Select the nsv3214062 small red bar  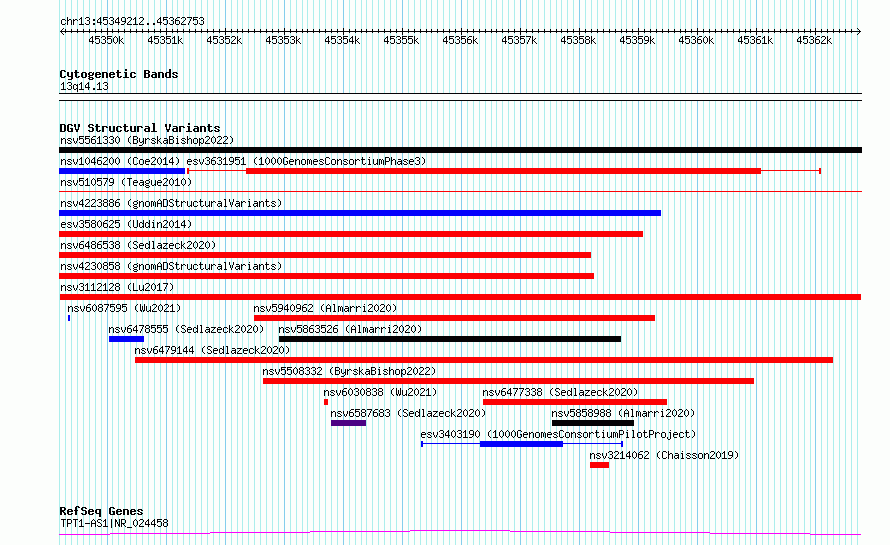pos(599,465)
